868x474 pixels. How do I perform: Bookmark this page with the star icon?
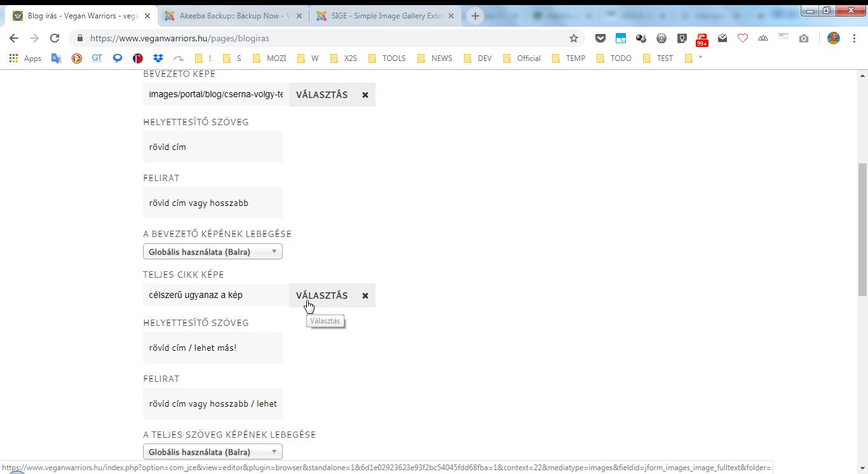point(574,38)
